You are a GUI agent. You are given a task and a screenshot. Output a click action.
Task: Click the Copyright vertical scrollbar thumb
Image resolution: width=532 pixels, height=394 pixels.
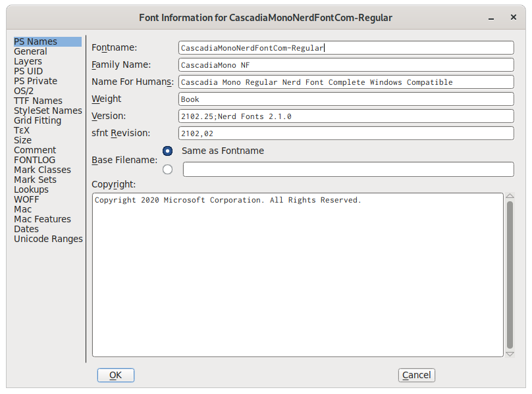(x=510, y=275)
